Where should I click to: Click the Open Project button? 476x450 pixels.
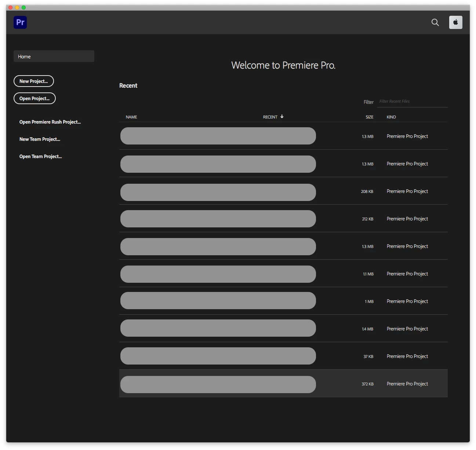(x=34, y=98)
